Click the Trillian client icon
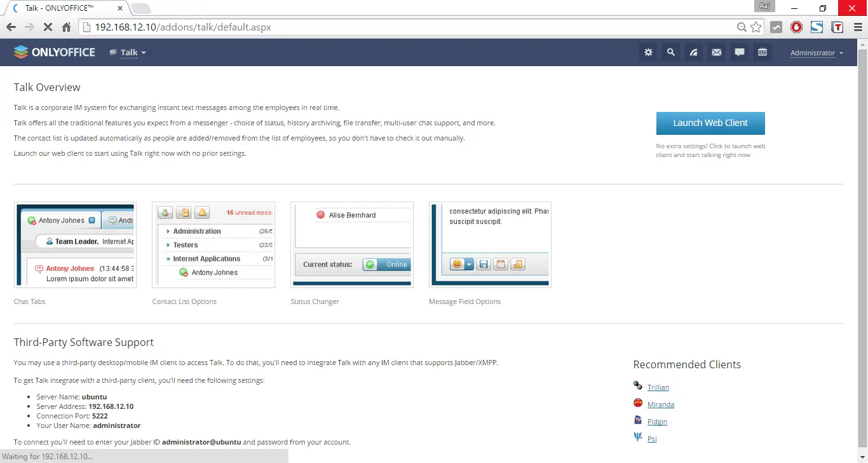Screen dimensions: 868x463 638,385
